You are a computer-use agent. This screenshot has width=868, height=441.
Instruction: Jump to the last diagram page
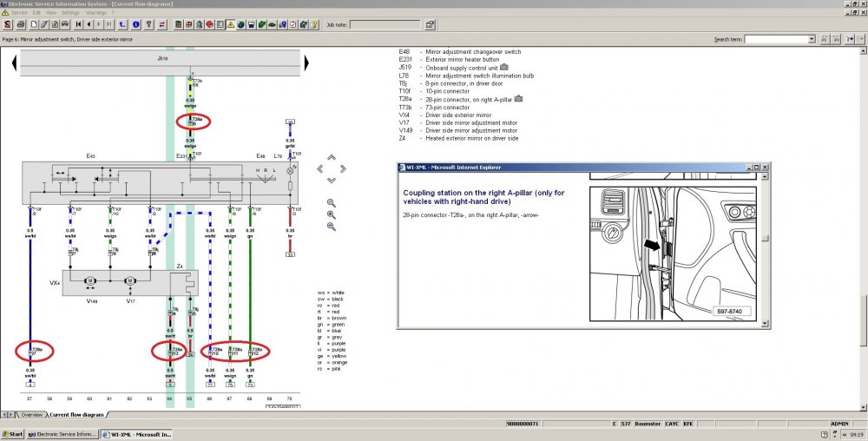[108, 24]
